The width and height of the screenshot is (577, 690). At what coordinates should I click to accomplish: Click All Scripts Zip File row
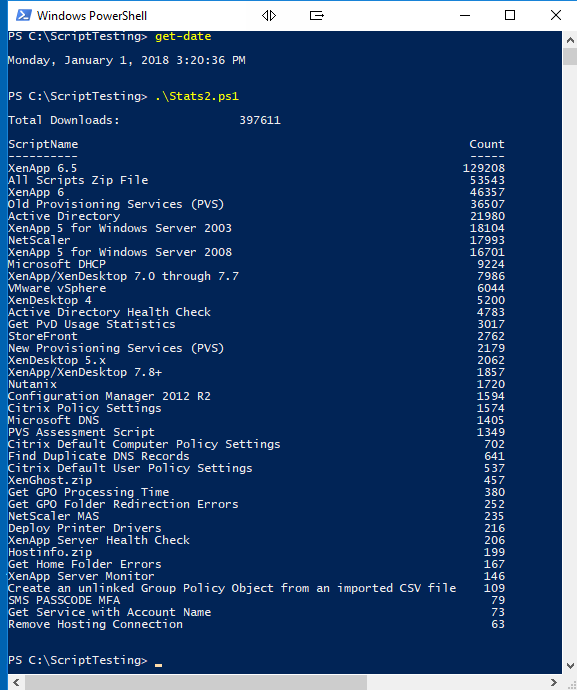[x=256, y=180]
